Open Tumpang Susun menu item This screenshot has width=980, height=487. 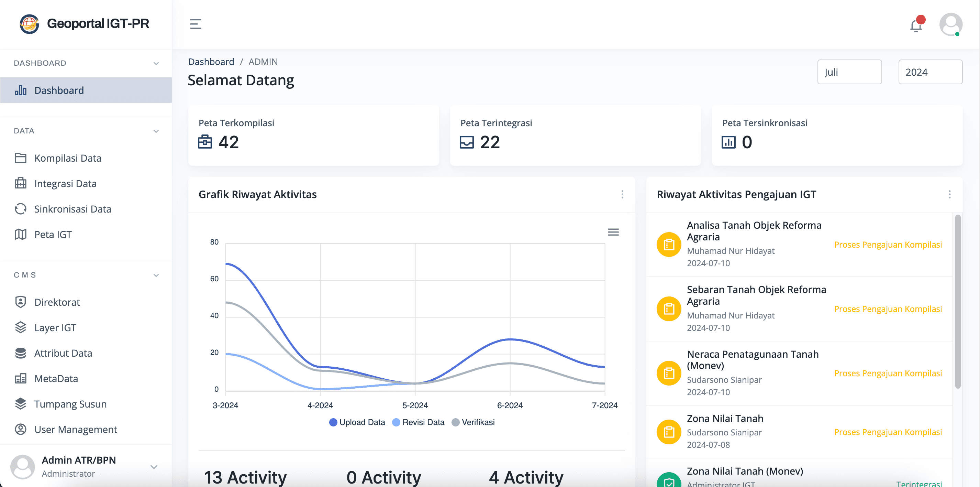click(86, 404)
